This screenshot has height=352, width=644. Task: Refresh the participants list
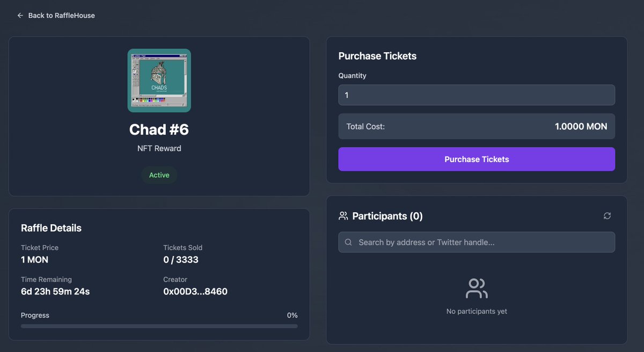(x=607, y=215)
